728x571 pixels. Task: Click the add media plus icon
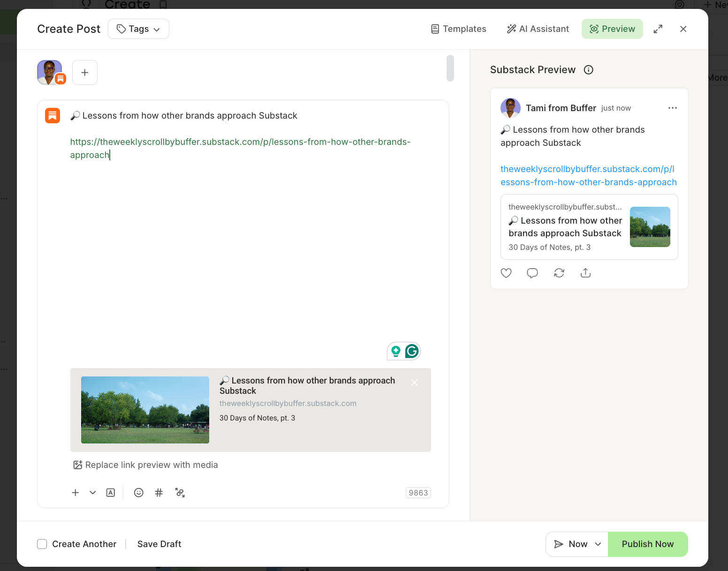coord(75,493)
